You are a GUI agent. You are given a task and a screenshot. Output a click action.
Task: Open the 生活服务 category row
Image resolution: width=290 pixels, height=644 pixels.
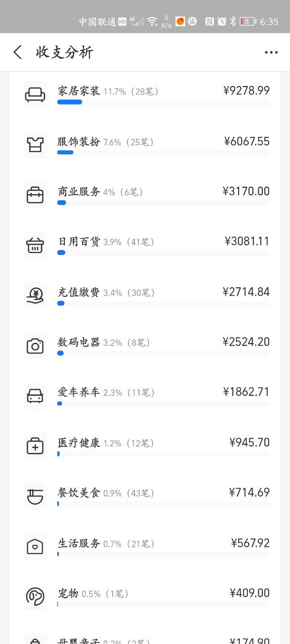coord(145,547)
